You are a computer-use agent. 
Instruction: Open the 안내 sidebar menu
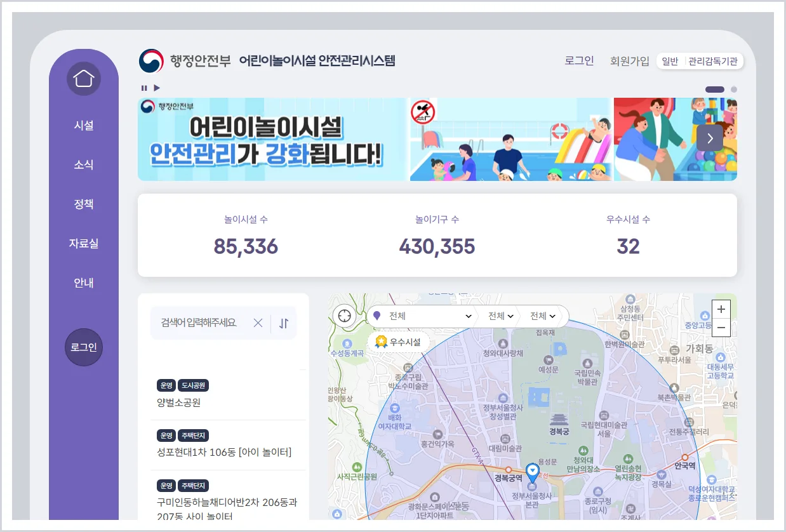tap(84, 283)
